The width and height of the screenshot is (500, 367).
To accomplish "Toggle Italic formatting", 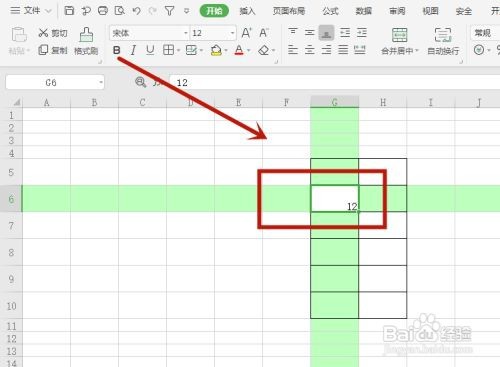I will [x=133, y=50].
